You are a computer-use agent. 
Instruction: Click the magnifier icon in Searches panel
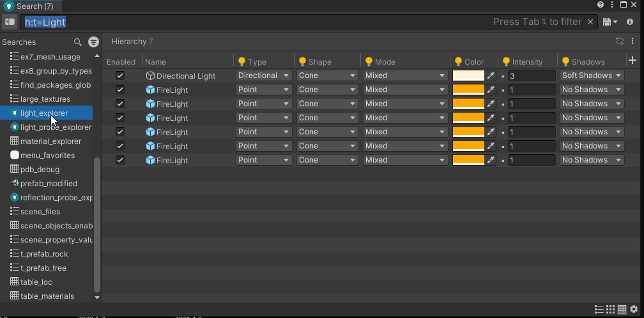click(78, 42)
